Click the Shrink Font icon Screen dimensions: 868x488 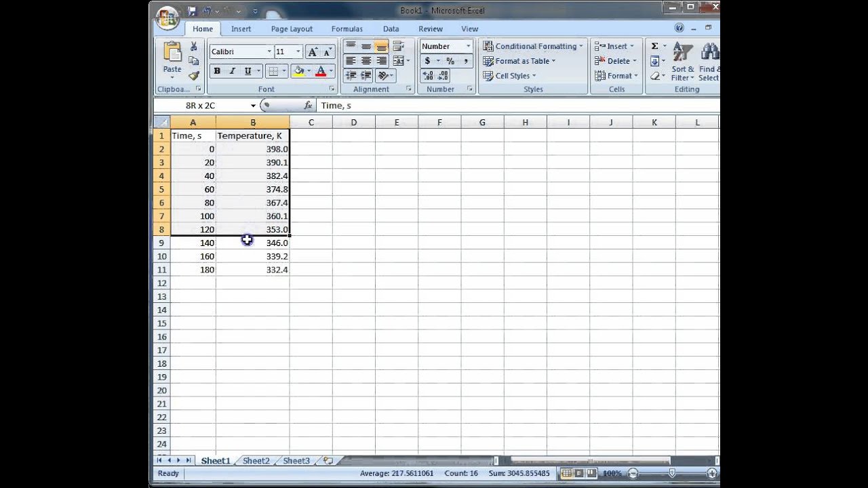coord(327,52)
